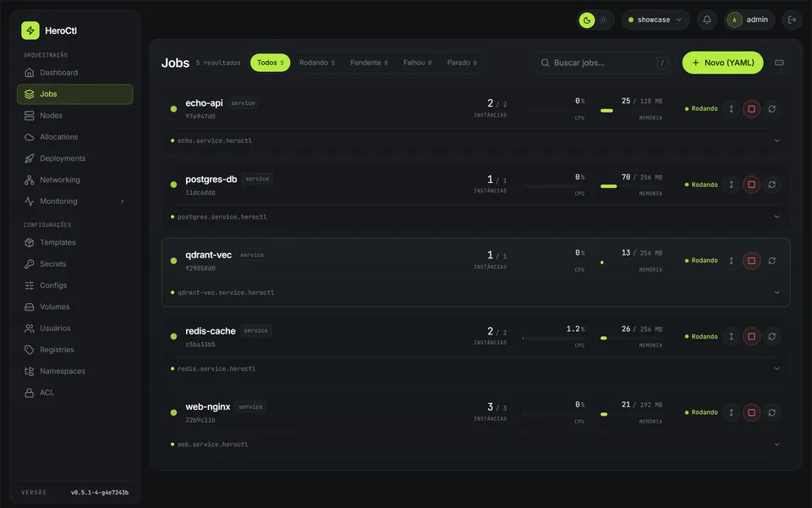Open Usuários page
This screenshot has width=812, height=508.
pos(74,329)
